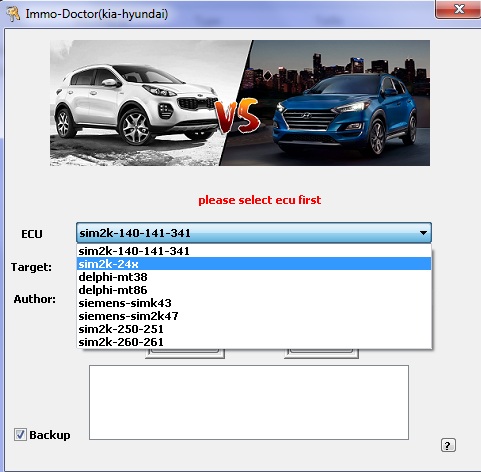The width and height of the screenshot is (481, 472).
Task: Click the Backup label text
Action: [50, 435]
